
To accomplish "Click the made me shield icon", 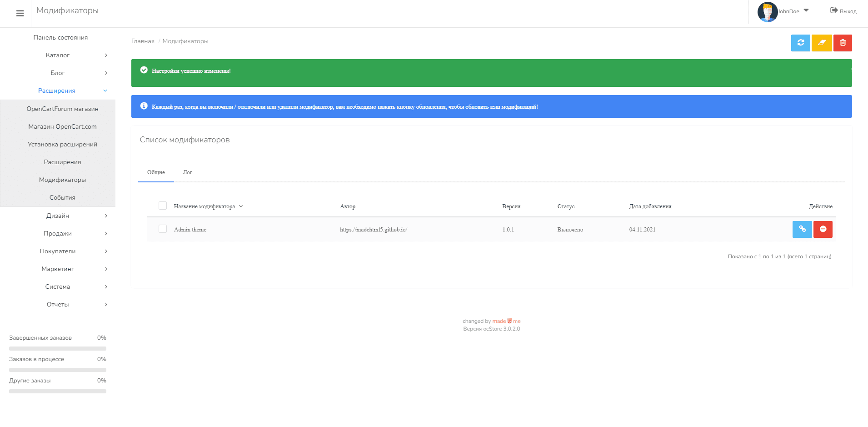I will point(509,321).
